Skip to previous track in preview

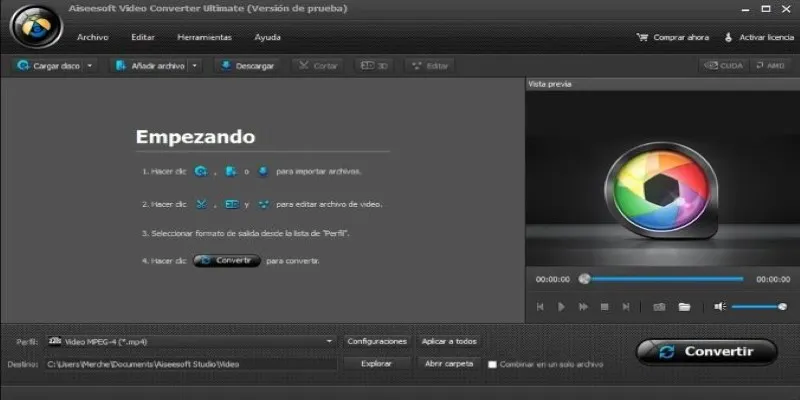click(x=540, y=307)
